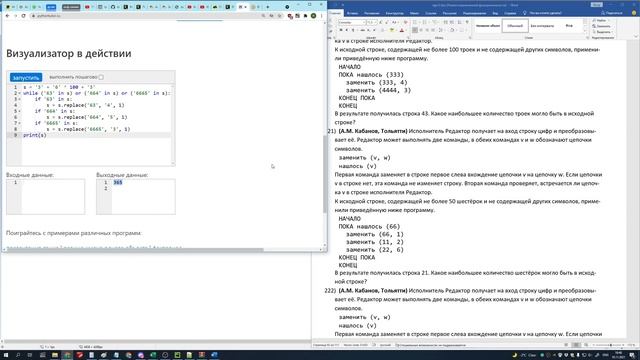This screenshot has height=360, width=640.
Task: Click line print(s) in code editor
Action: point(35,135)
